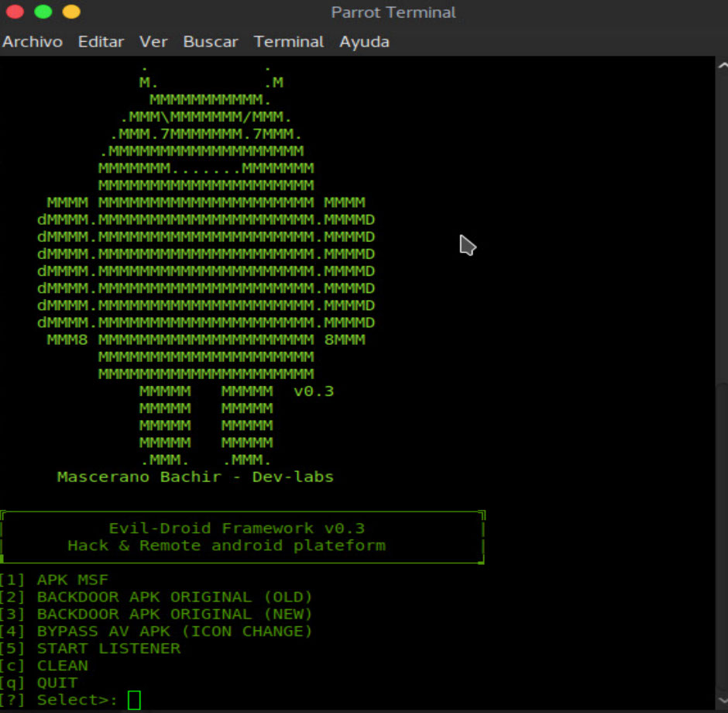Click the '[q] QUIT' line
Viewport: 728px width, 713px height.
click(x=39, y=683)
